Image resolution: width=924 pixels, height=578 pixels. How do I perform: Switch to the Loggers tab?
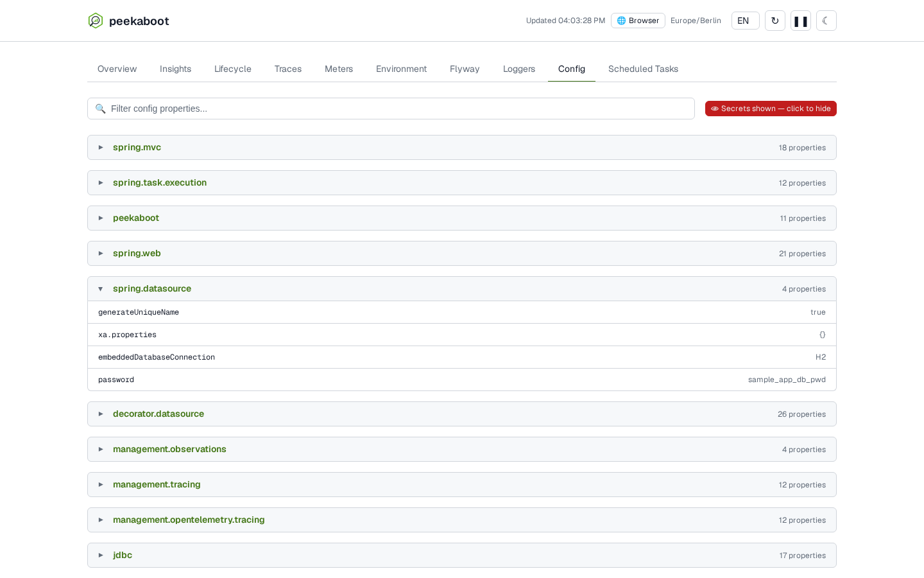point(519,69)
